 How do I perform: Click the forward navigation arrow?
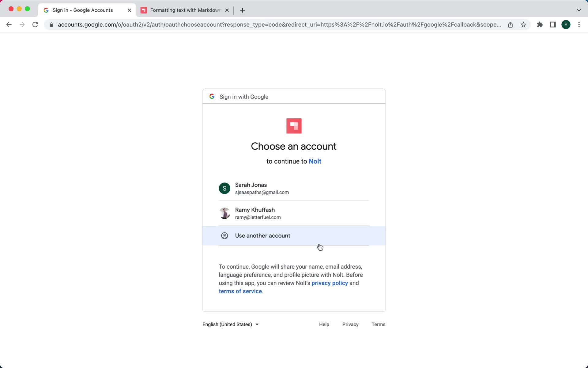click(22, 25)
